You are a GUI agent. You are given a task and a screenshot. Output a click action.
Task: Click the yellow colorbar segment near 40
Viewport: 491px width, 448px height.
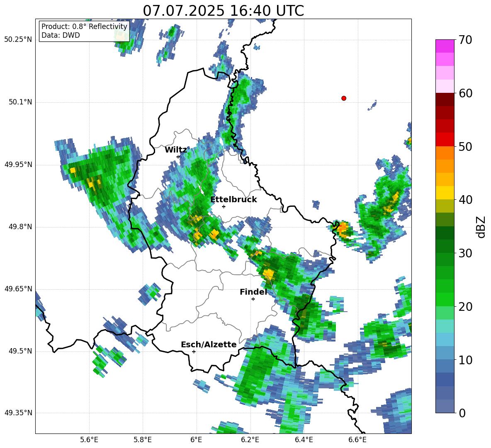(x=445, y=192)
